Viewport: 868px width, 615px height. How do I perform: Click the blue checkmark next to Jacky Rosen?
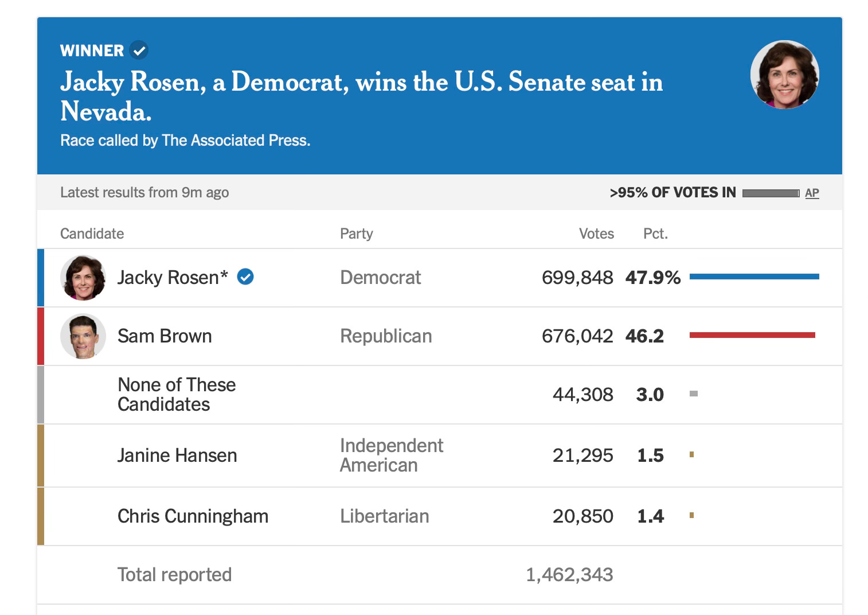(x=245, y=277)
